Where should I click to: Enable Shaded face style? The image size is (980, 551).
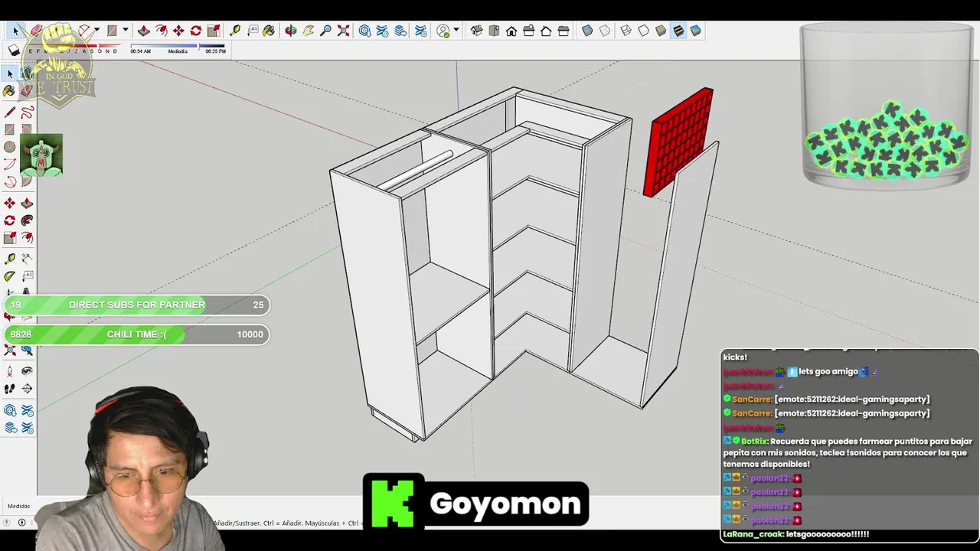click(660, 31)
